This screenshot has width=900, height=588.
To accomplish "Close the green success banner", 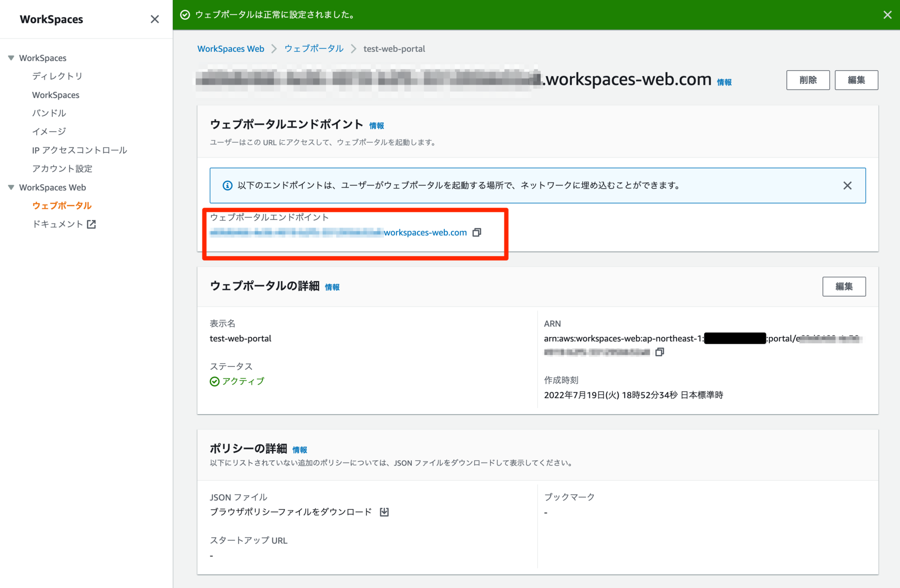I will pos(887,15).
